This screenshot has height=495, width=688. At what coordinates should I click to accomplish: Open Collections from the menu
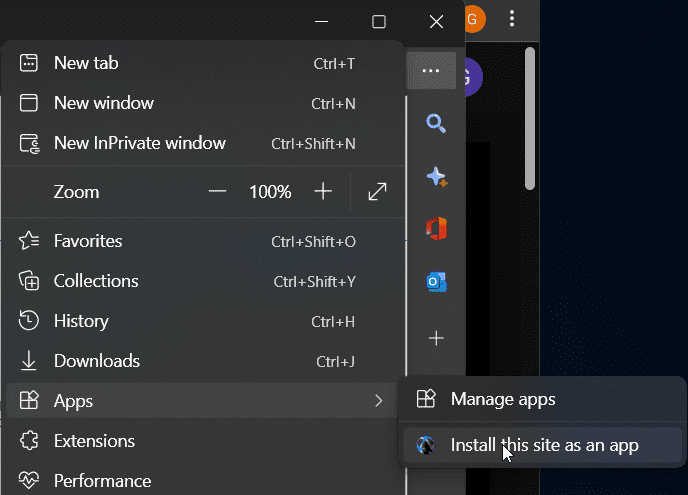pyautogui.click(x=203, y=281)
